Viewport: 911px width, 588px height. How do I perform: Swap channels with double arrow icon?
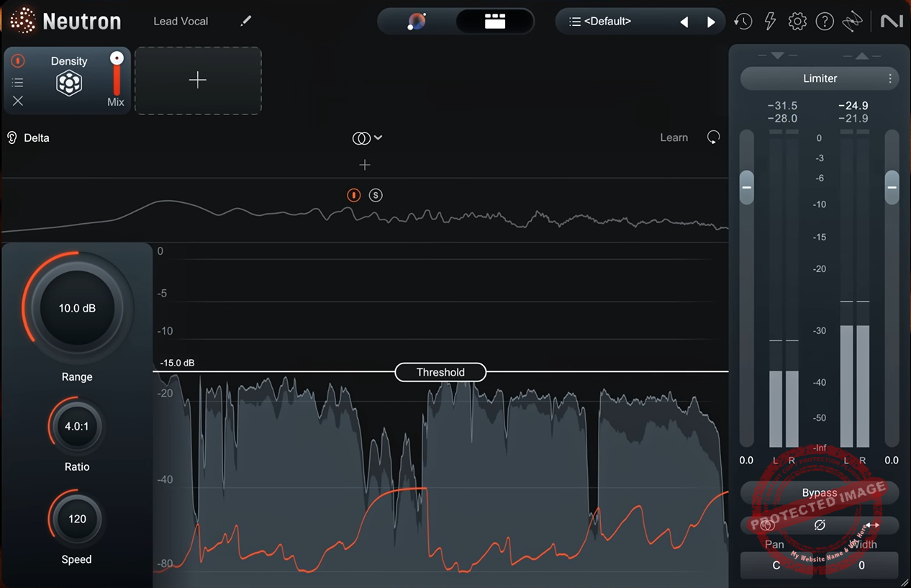(872, 525)
